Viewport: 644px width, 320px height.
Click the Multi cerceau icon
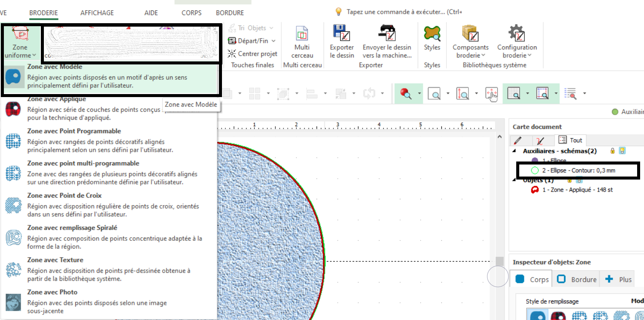302,34
